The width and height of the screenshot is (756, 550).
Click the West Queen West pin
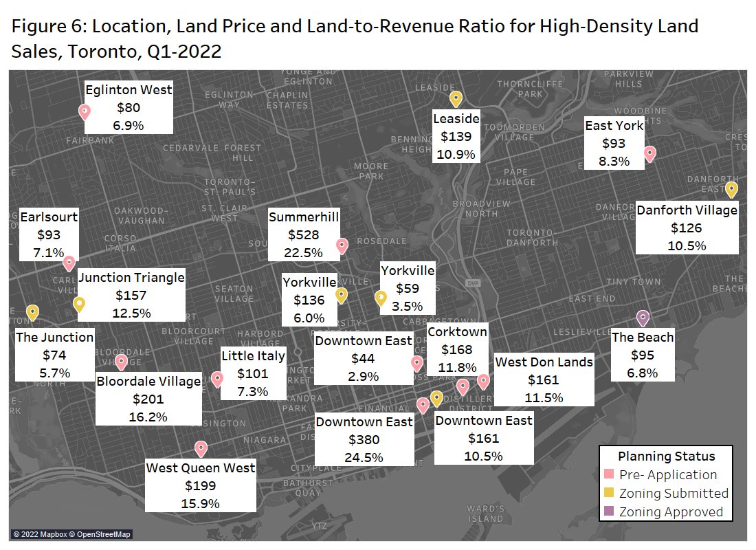click(201, 448)
